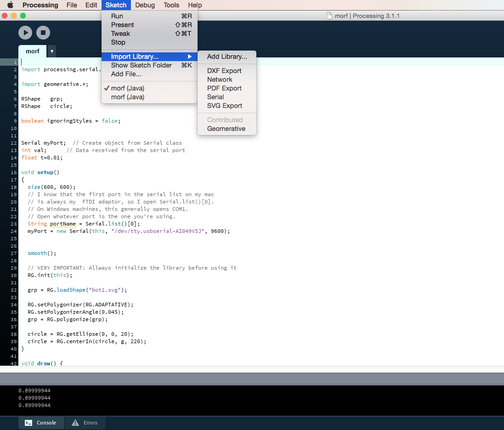
Task: Choose Add File... from Sketch menu
Action: (x=149, y=74)
